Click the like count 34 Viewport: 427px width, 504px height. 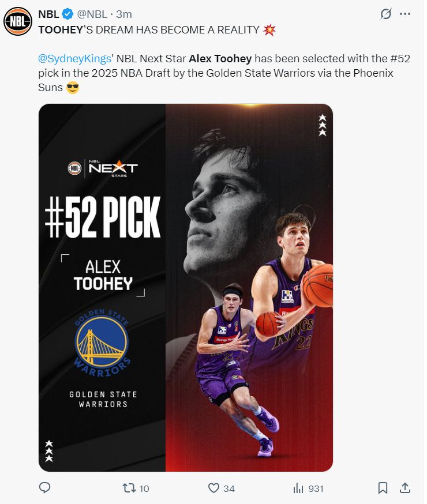(229, 488)
